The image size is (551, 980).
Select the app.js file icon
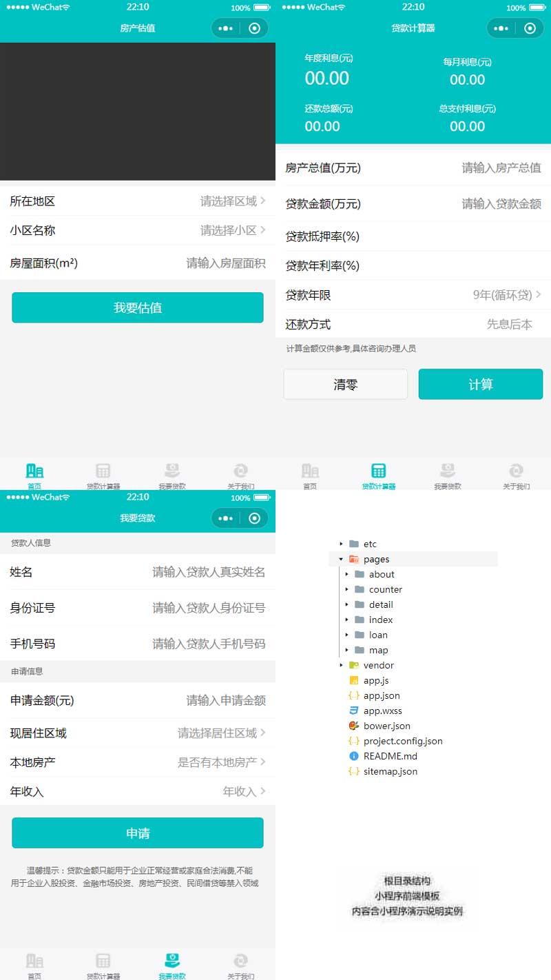tap(354, 680)
